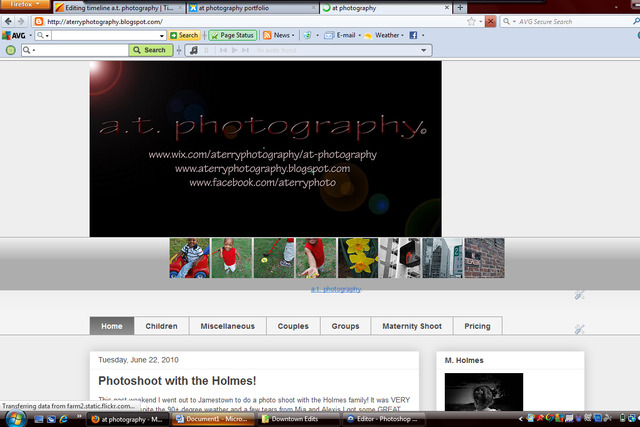640x427 pixels.
Task: Open the yellow daffodils thumbnail
Action: tap(358, 258)
